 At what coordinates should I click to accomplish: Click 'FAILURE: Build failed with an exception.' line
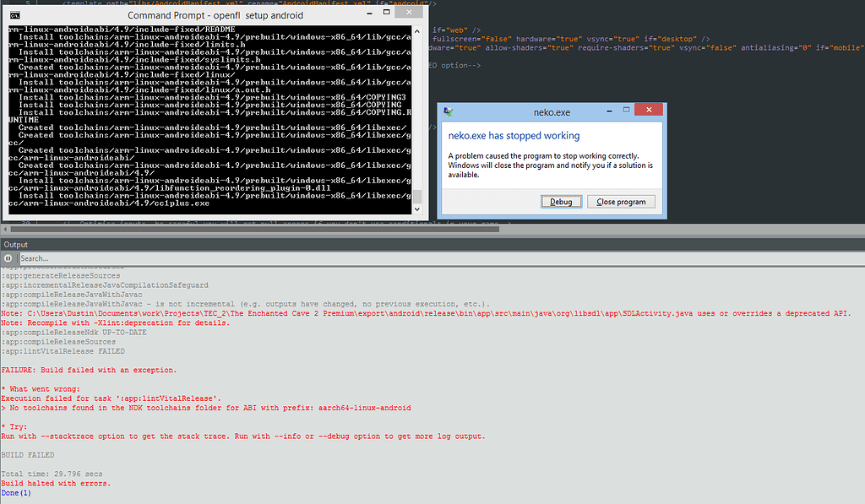(x=89, y=370)
